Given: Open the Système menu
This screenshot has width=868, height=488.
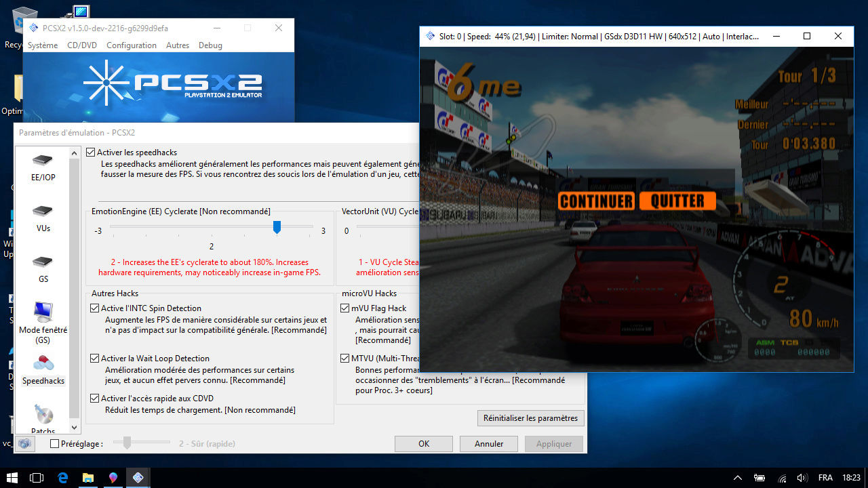Looking at the screenshot, I should (43, 45).
